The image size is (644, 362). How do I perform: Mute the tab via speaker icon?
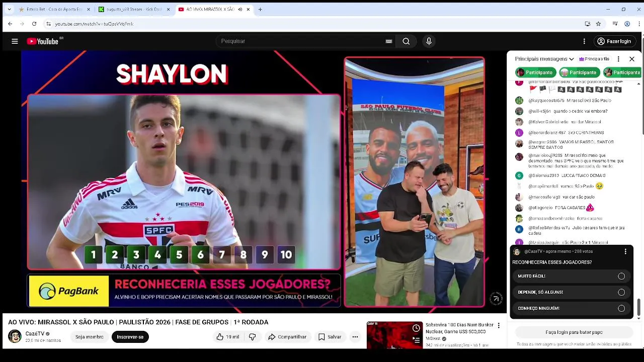[240, 9]
